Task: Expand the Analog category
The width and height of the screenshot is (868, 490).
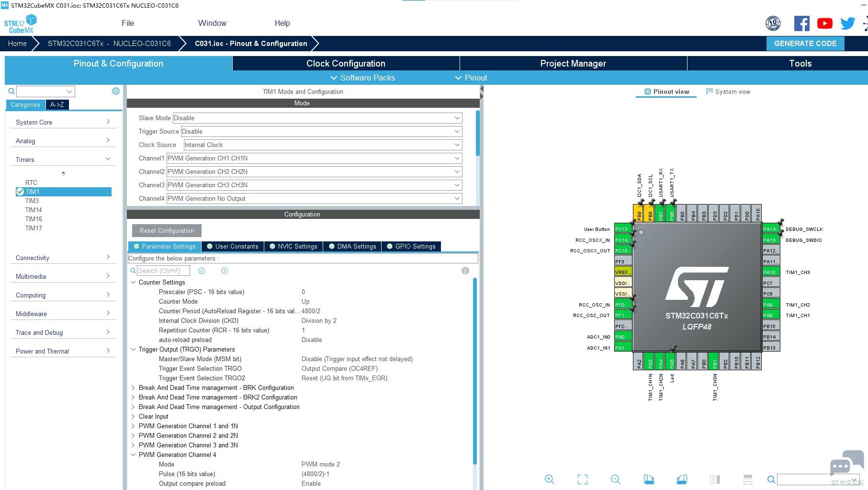Action: click(x=63, y=141)
